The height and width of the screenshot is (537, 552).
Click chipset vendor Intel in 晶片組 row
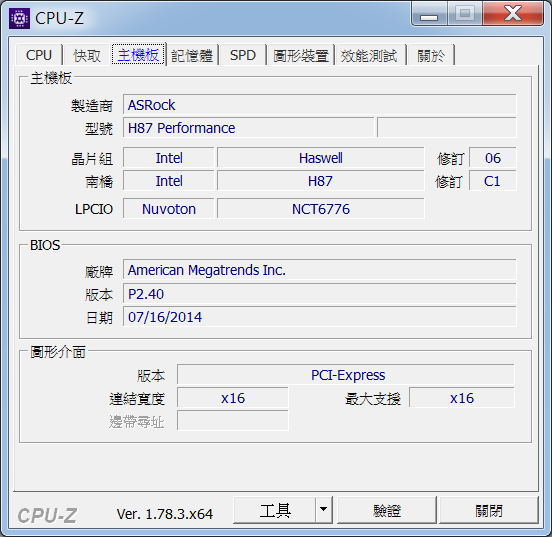tap(169, 158)
